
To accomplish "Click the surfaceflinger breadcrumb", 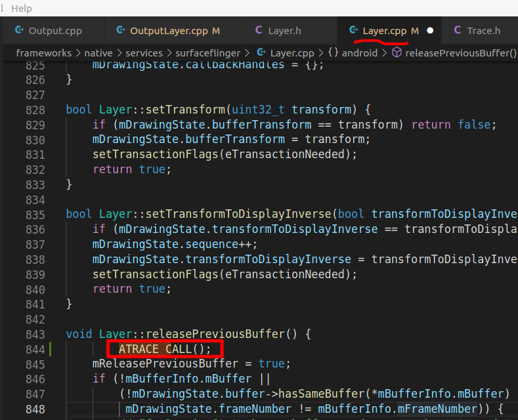I will [x=208, y=53].
